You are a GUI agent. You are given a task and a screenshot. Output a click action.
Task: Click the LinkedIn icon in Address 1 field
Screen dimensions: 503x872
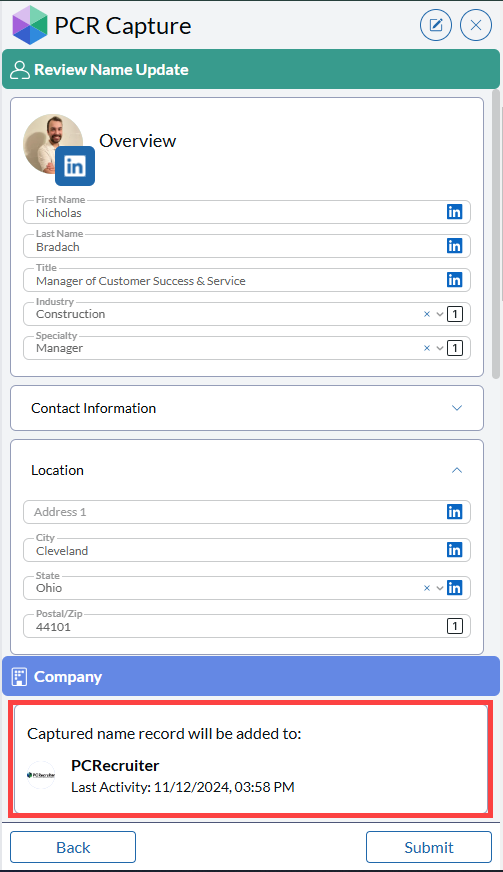pos(455,512)
